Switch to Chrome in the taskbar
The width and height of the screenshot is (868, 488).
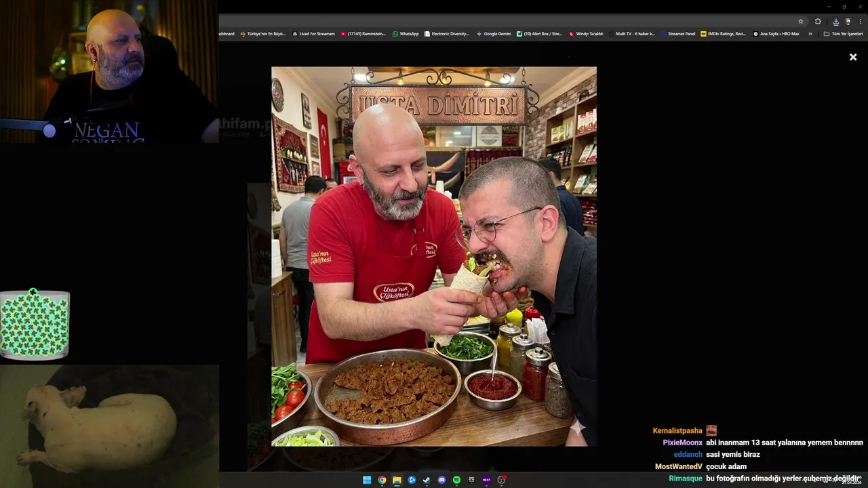(x=382, y=480)
